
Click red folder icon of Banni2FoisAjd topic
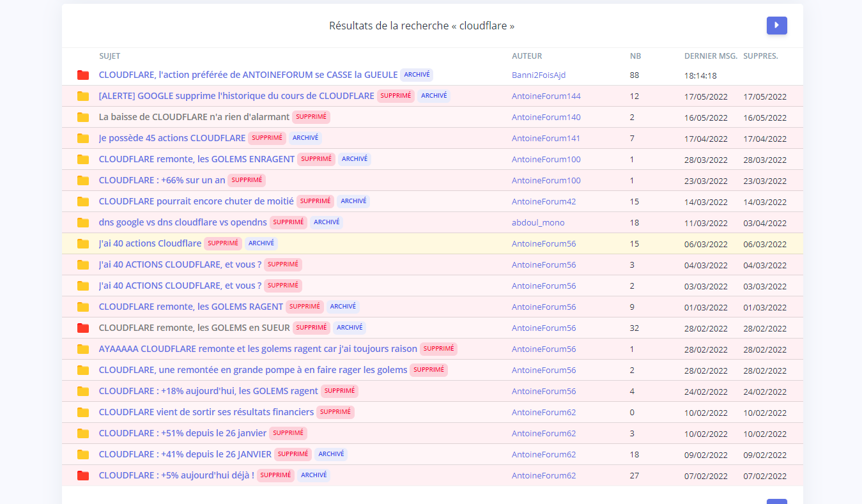tap(83, 75)
